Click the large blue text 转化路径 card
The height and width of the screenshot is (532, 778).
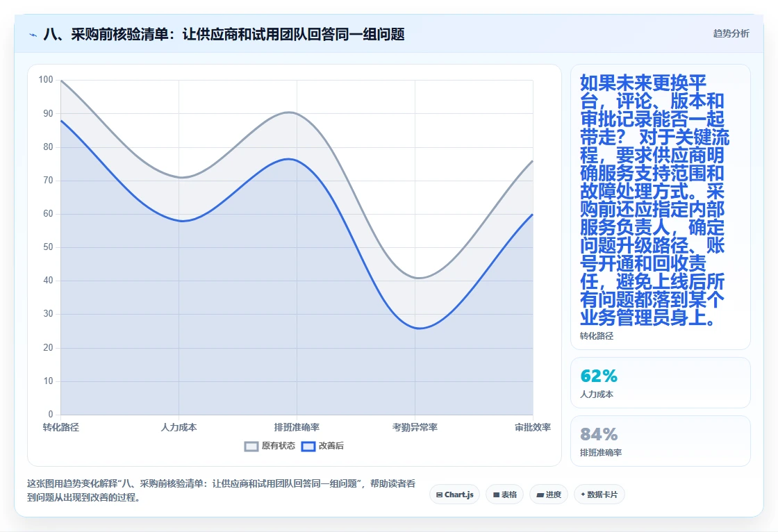[661, 207]
